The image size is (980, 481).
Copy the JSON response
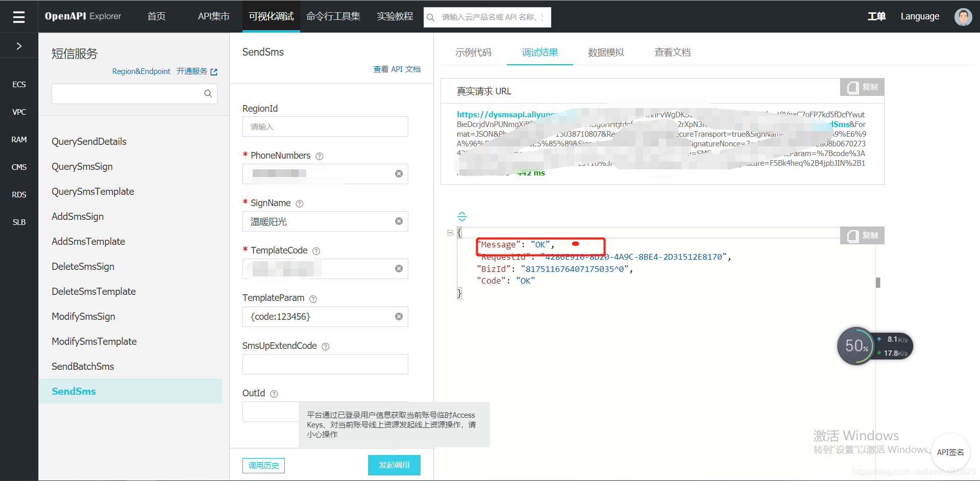click(862, 236)
